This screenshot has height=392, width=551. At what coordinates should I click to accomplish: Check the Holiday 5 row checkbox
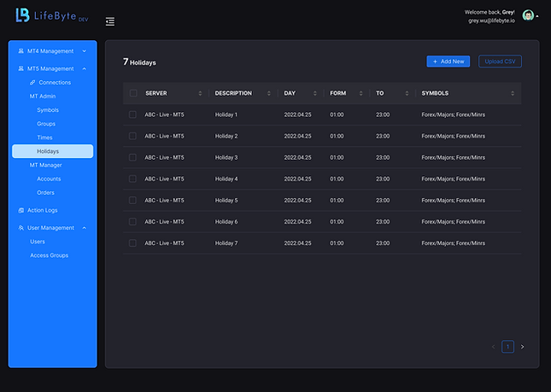132,200
